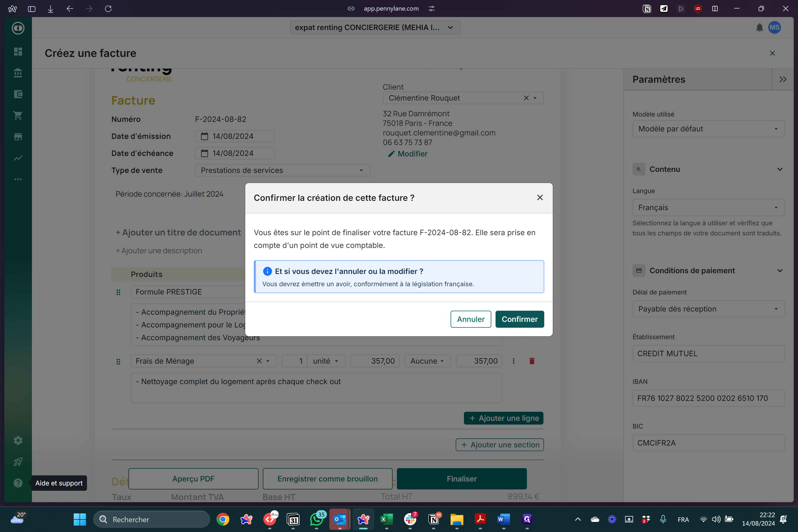Image resolution: width=798 pixels, height=532 pixels.
Task: Go back in the browser toolbar
Action: click(70, 9)
